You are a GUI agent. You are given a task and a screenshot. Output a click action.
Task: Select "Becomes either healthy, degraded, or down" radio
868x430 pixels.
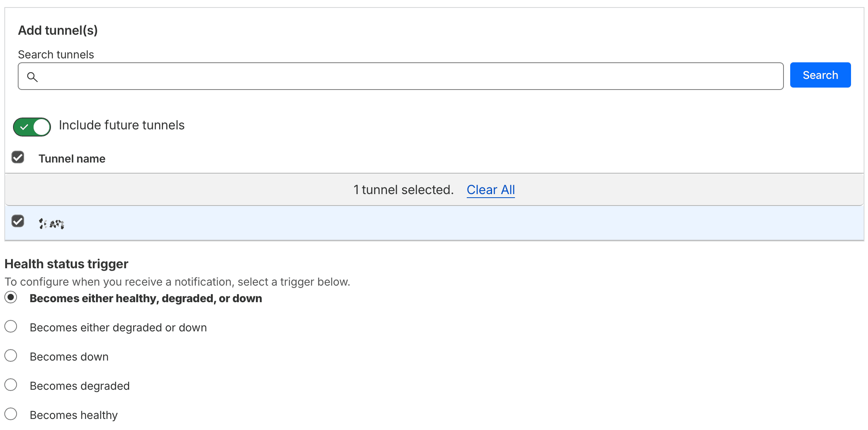[x=11, y=297]
